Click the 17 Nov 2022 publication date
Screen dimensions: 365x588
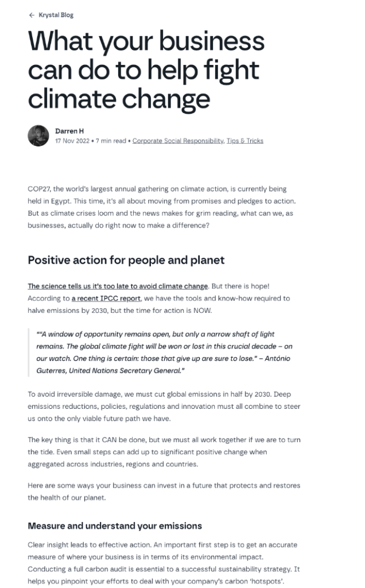click(72, 141)
